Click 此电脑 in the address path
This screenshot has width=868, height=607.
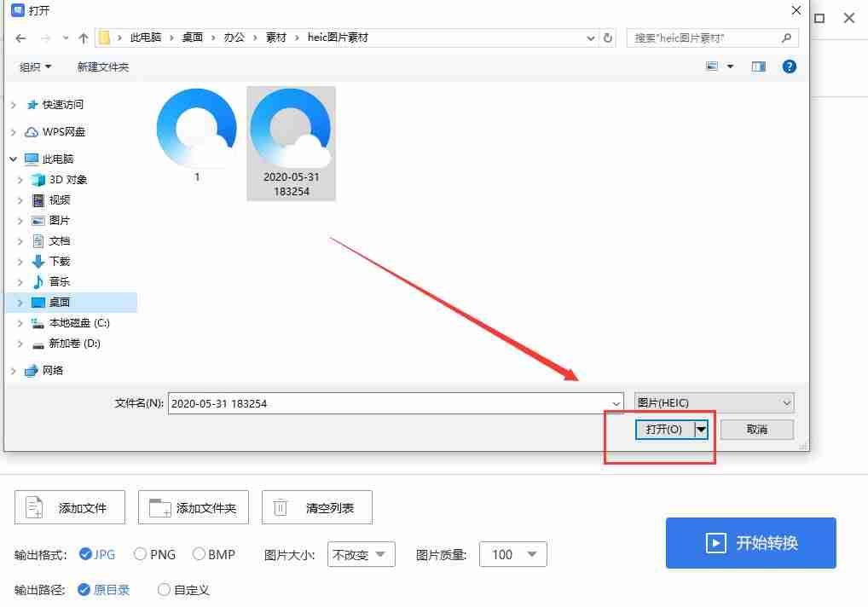pos(146,38)
